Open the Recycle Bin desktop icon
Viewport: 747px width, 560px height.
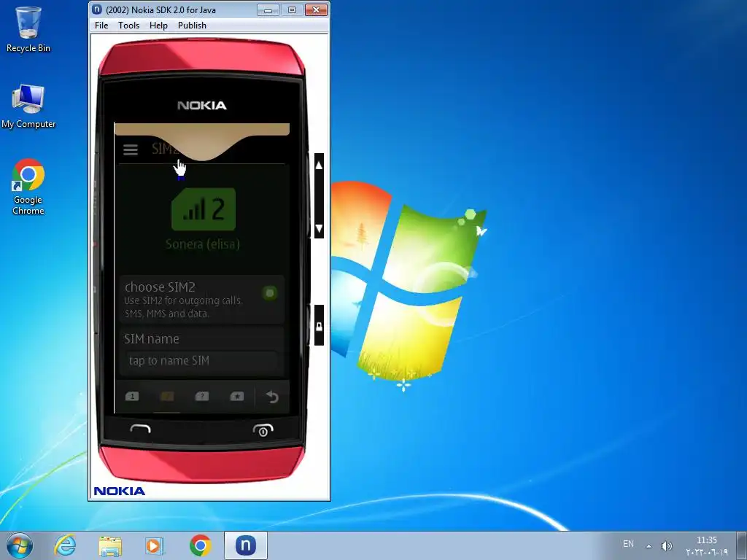pyautogui.click(x=28, y=29)
